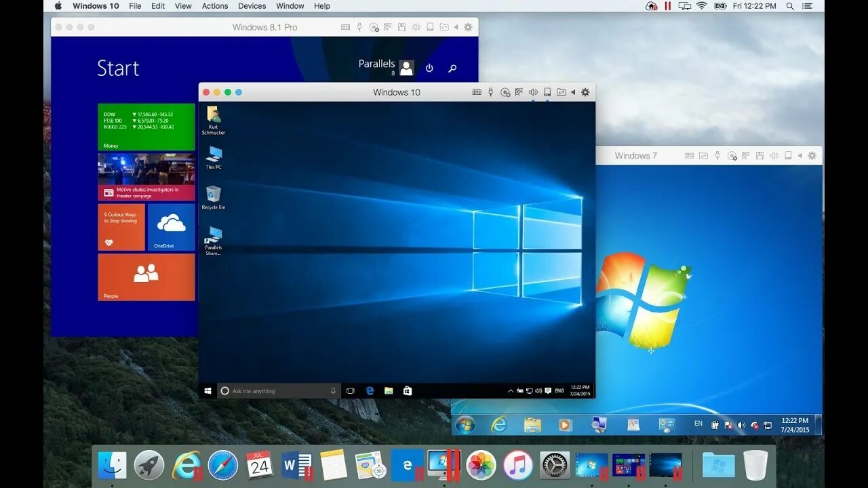This screenshot has height=488, width=868.
Task: Click volume icon in Windows 7 tray
Action: [741, 426]
